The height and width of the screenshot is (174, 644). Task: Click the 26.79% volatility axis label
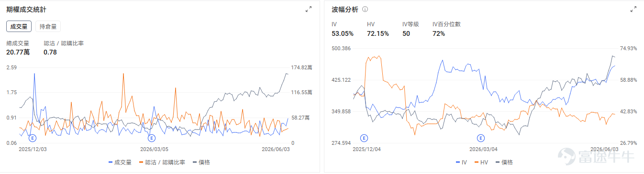pyautogui.click(x=629, y=143)
